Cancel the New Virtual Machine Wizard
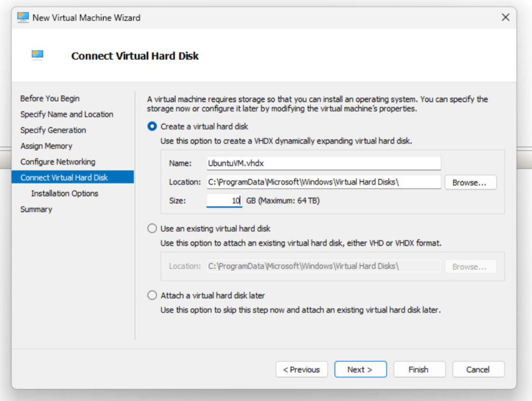The image size is (532, 401). 478,369
